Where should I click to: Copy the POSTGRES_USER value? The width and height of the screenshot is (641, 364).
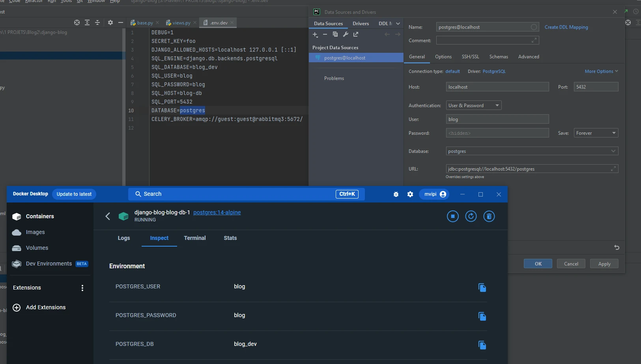482,288
